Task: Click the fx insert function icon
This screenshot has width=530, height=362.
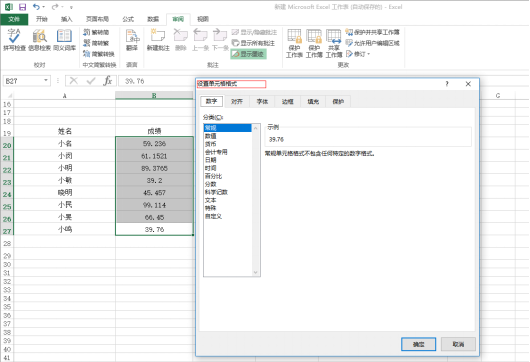Action: 108,80
